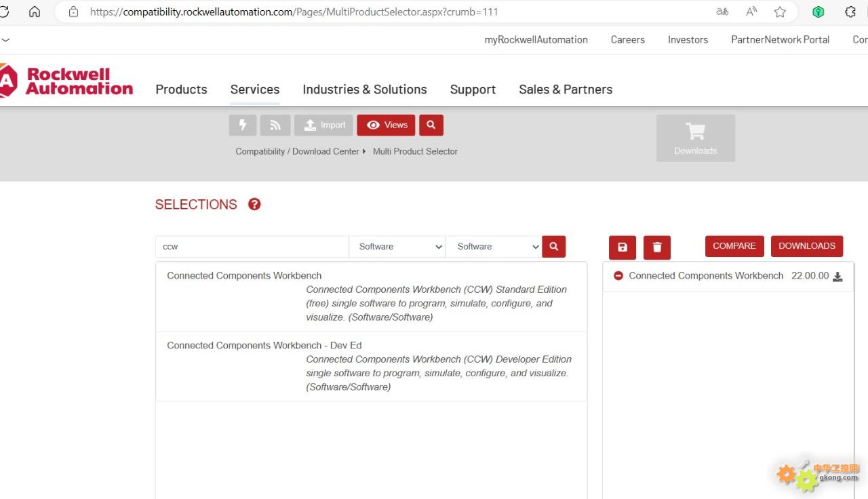This screenshot has width=868, height=499.
Task: Click the browser Home icon
Action: 35,12
